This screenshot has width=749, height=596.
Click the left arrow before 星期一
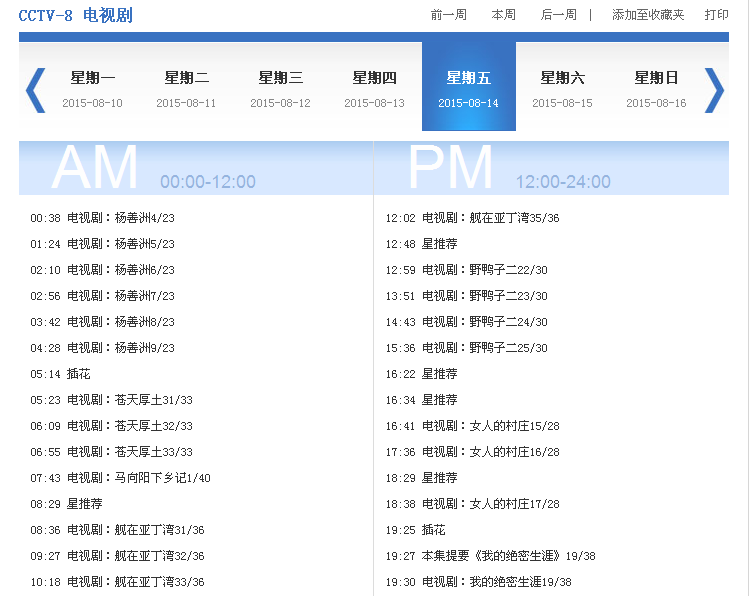click(35, 90)
